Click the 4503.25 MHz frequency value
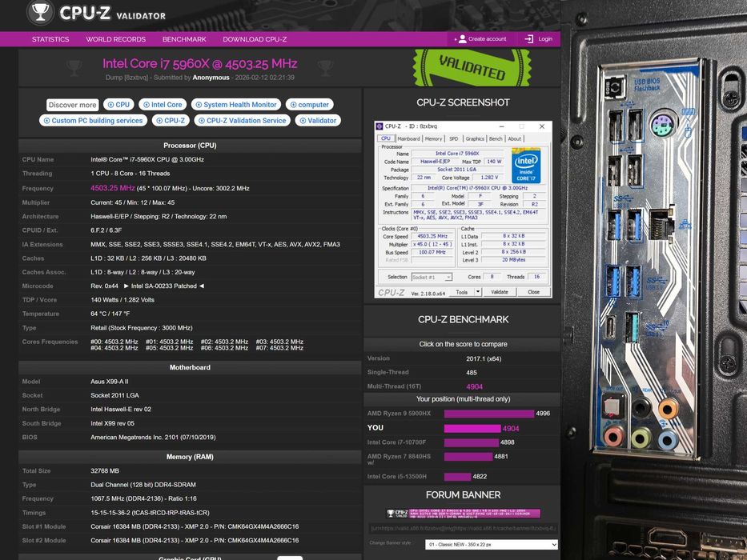Image resolution: width=747 pixels, height=560 pixels. 113,188
